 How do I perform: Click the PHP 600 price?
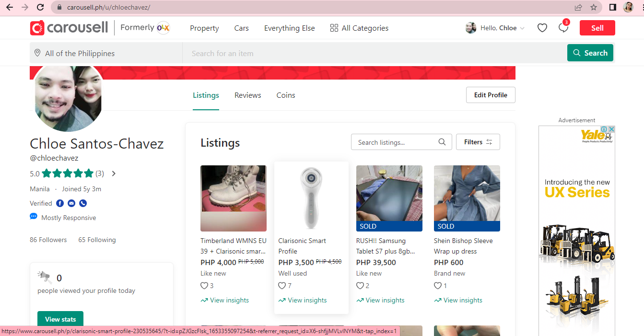pos(449,262)
